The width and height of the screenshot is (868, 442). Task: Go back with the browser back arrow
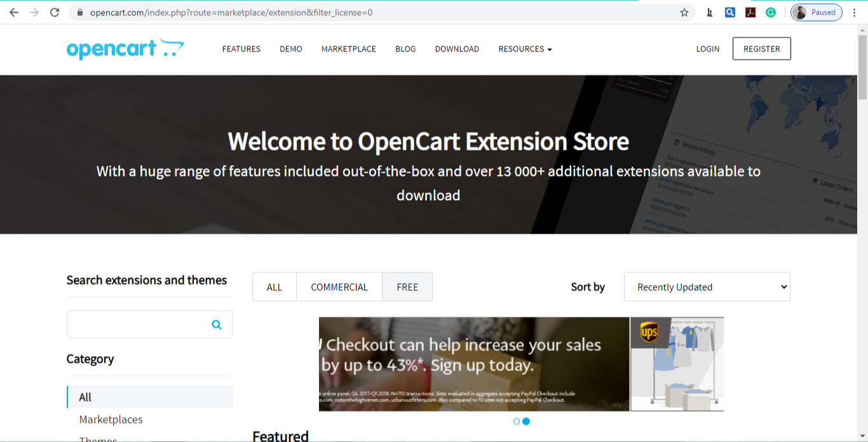(14, 12)
